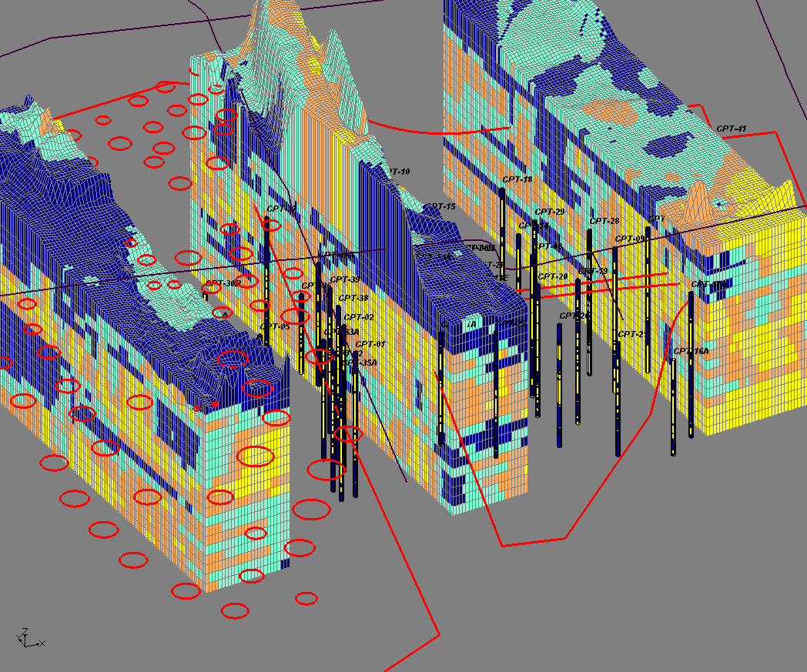The image size is (807, 672).
Task: Select the CPT-01 borehole label
Action: 370,344
